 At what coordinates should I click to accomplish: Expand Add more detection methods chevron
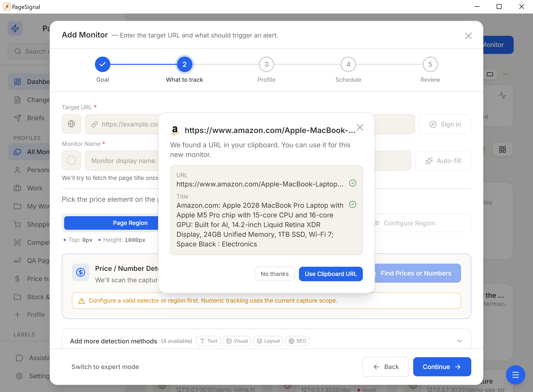460,341
